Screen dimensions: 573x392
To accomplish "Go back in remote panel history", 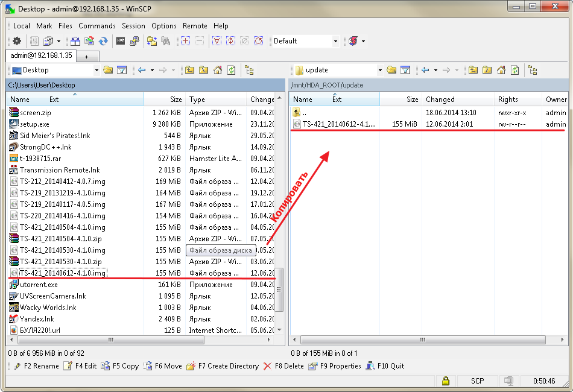I will 425,70.
